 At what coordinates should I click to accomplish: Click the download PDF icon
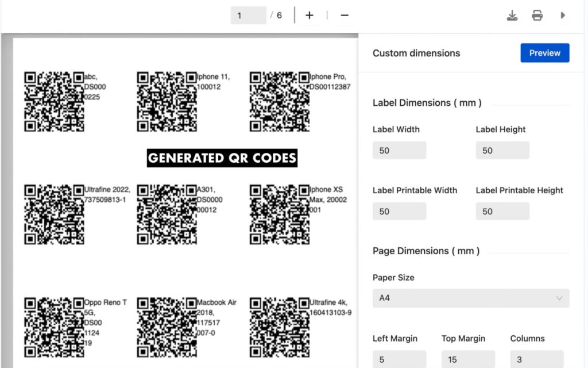pos(512,16)
